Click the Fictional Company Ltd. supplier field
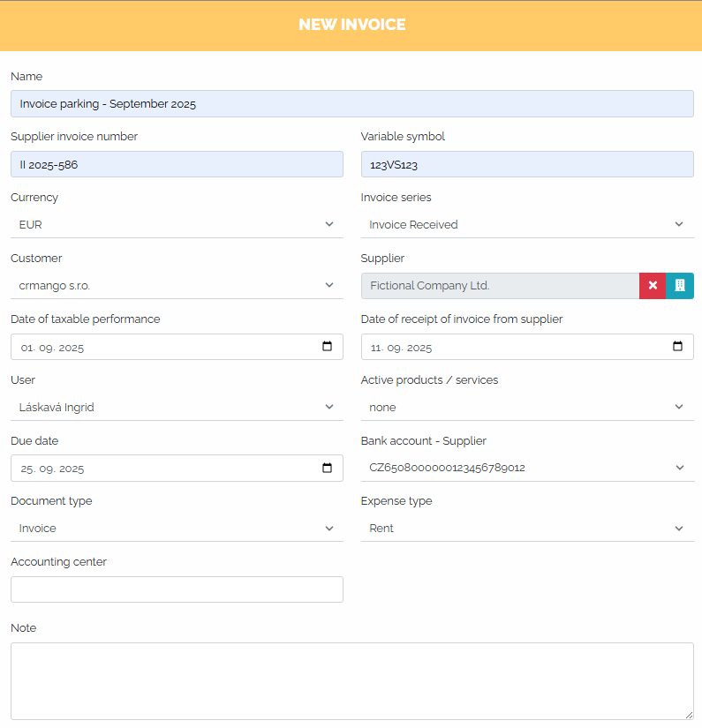Screen dimensions: 702x728 click(x=500, y=286)
